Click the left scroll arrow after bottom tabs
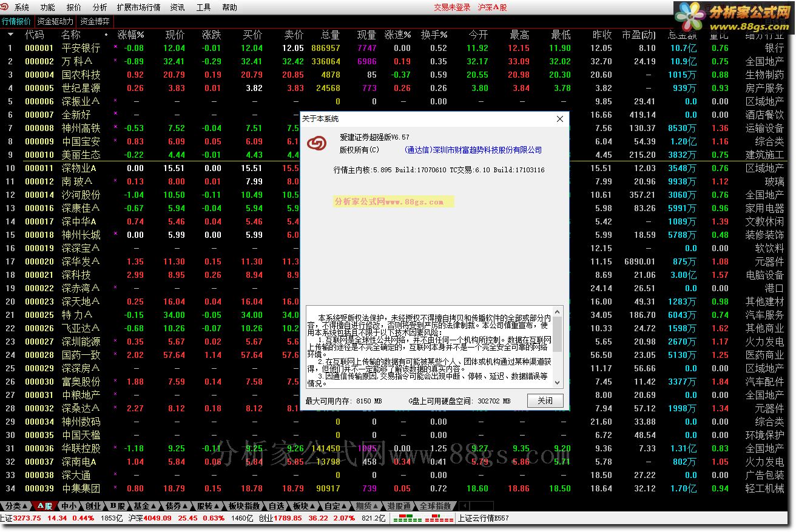Screen dimensions: 796x532 tap(464, 506)
